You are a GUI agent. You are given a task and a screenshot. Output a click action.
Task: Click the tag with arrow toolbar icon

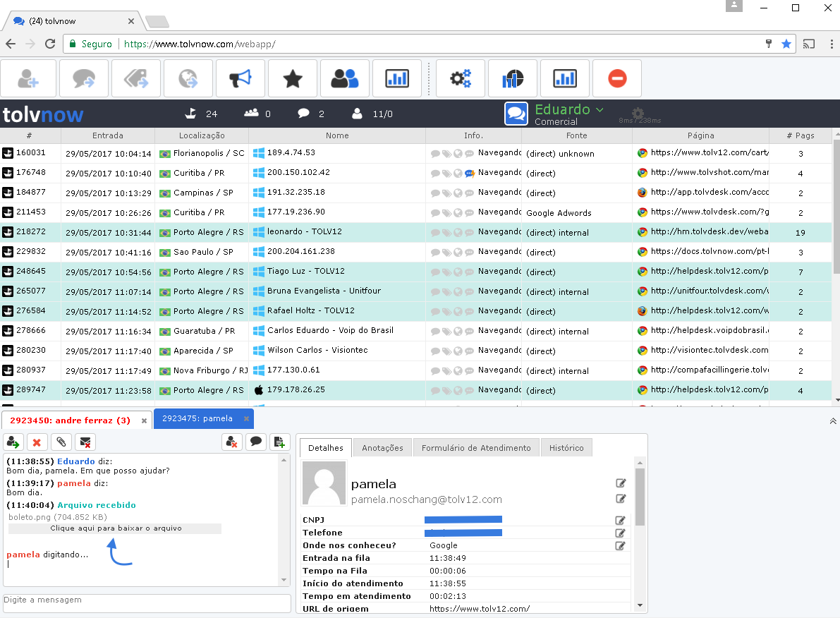(136, 79)
